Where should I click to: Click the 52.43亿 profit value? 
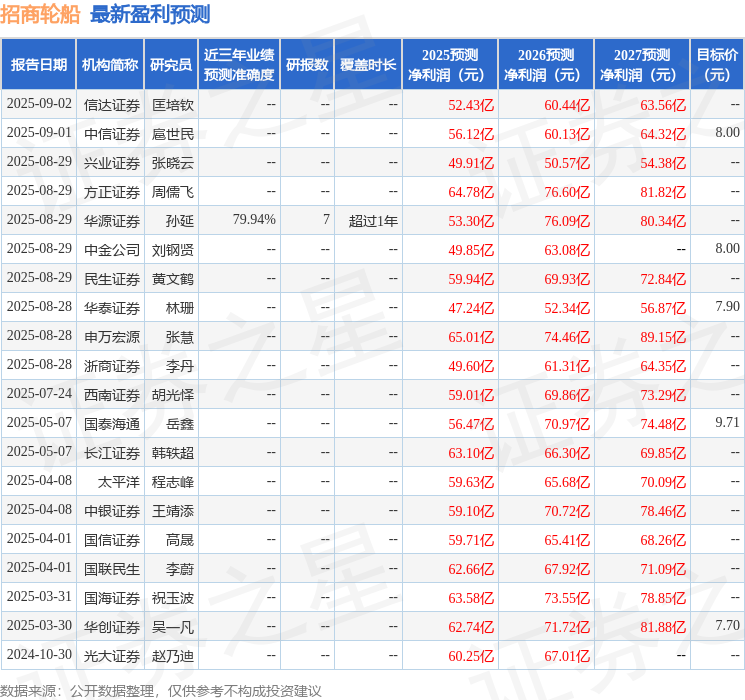click(x=471, y=105)
